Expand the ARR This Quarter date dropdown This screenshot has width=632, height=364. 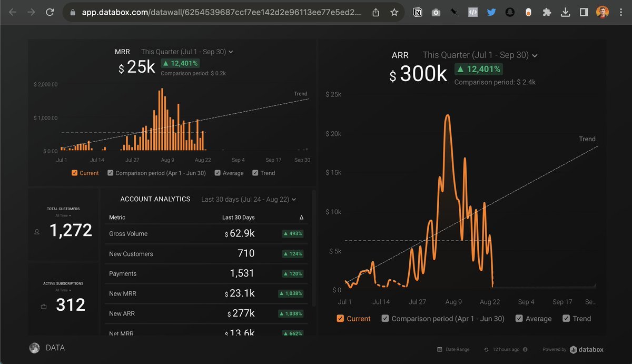pyautogui.click(x=480, y=55)
